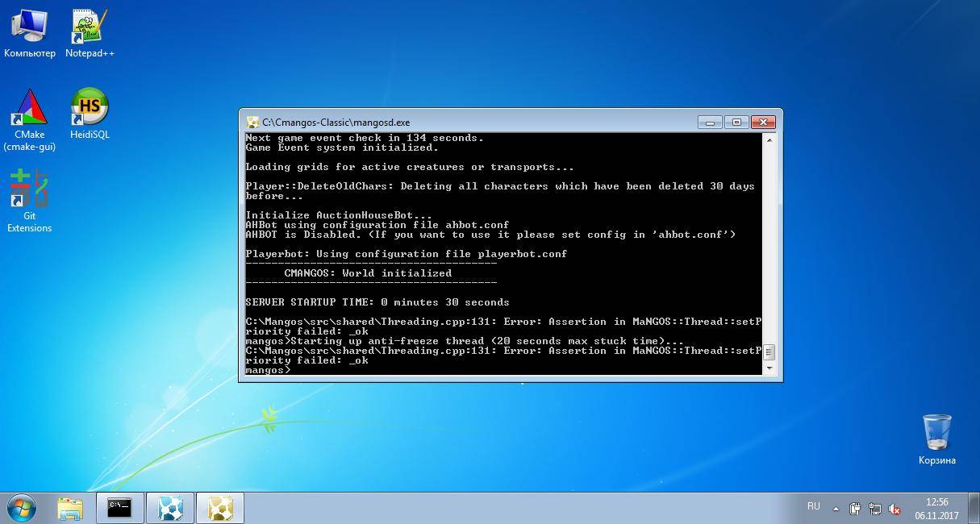Click the line "Next game event check in 134 seconds."
The height and width of the screenshot is (524, 980).
click(x=365, y=138)
